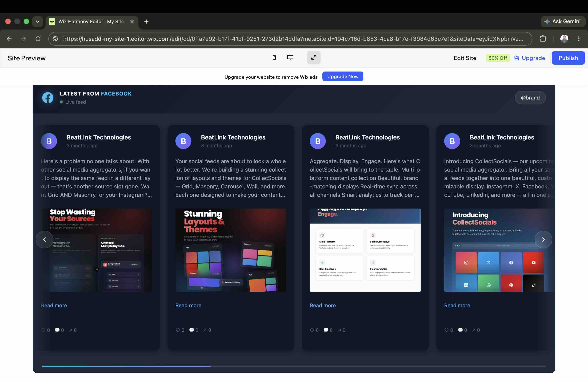Open 'Stop Wasting Your Sources' post image
The height and width of the screenshot is (382, 588).
click(x=97, y=250)
